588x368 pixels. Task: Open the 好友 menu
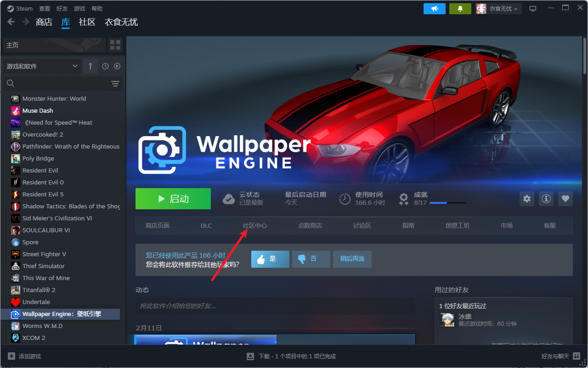(62, 8)
